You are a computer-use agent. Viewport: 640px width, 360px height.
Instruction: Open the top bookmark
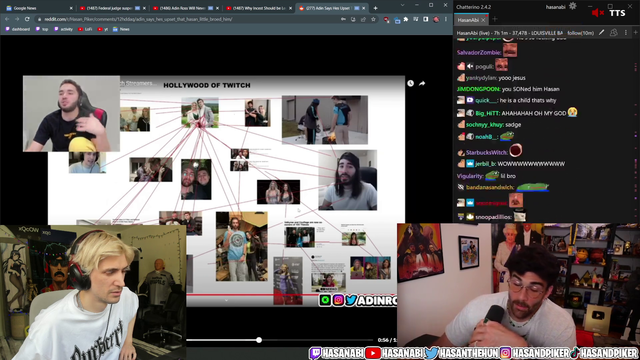(x=42, y=29)
